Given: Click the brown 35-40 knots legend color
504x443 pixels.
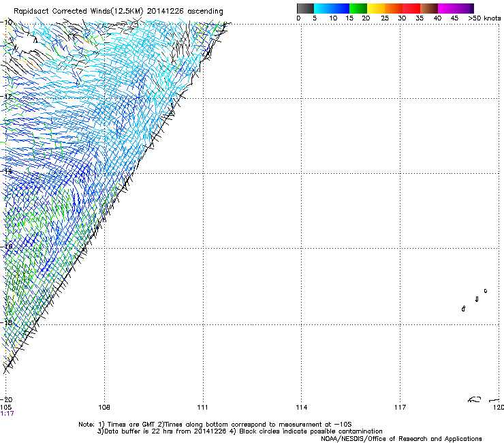Looking at the screenshot, I should pyautogui.click(x=429, y=8).
